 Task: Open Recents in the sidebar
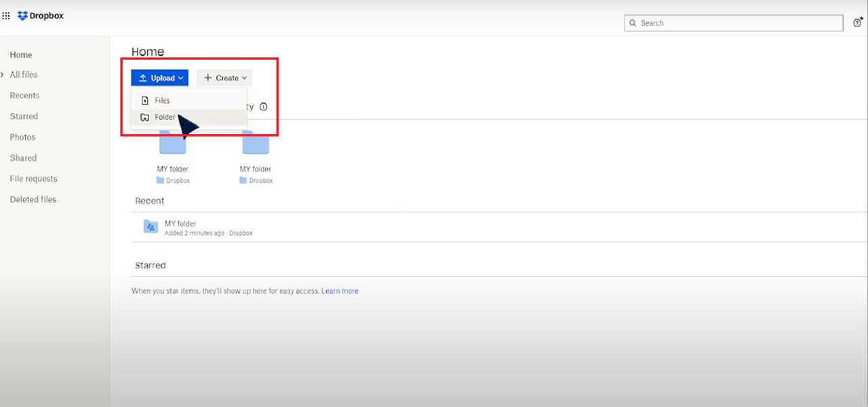click(24, 96)
